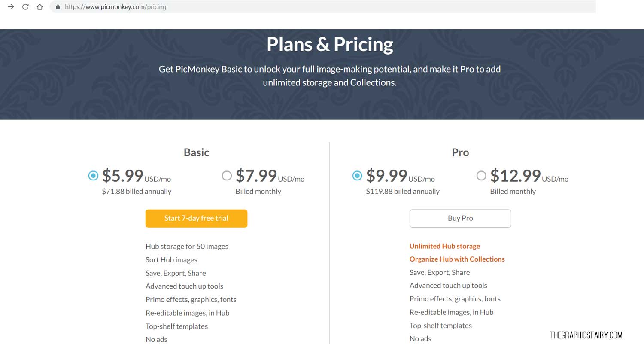Click the Unlimited Hub storage feature text

pyautogui.click(x=445, y=246)
